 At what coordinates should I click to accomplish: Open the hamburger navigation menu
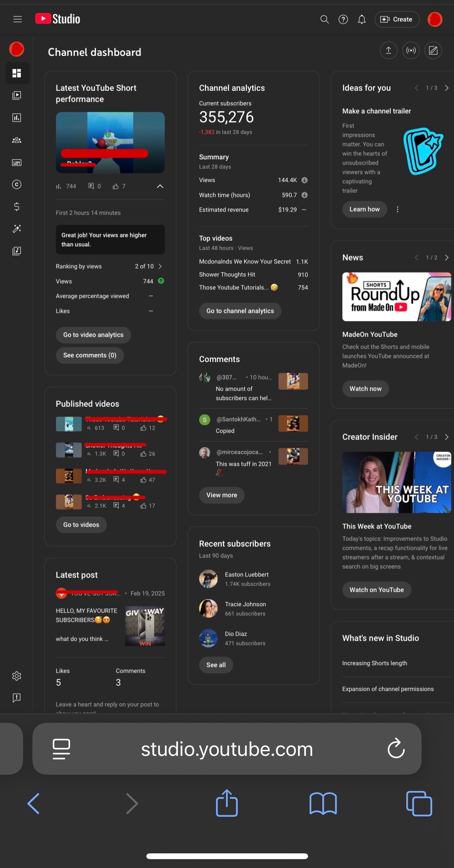[x=17, y=19]
